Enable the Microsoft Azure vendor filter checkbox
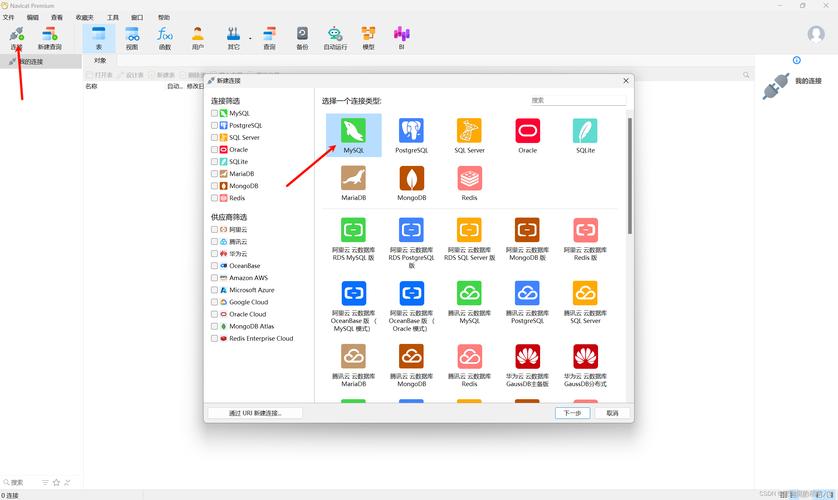Screen dimensions: 838x500 click(x=214, y=290)
